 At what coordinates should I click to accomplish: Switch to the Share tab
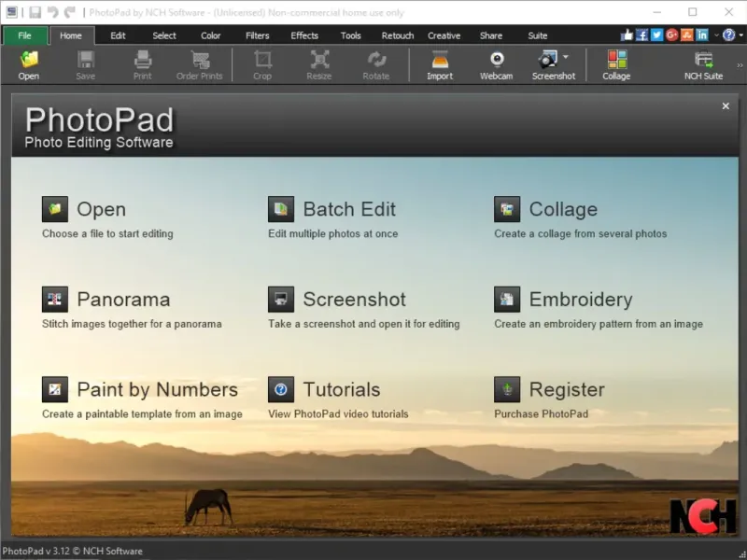click(x=491, y=35)
